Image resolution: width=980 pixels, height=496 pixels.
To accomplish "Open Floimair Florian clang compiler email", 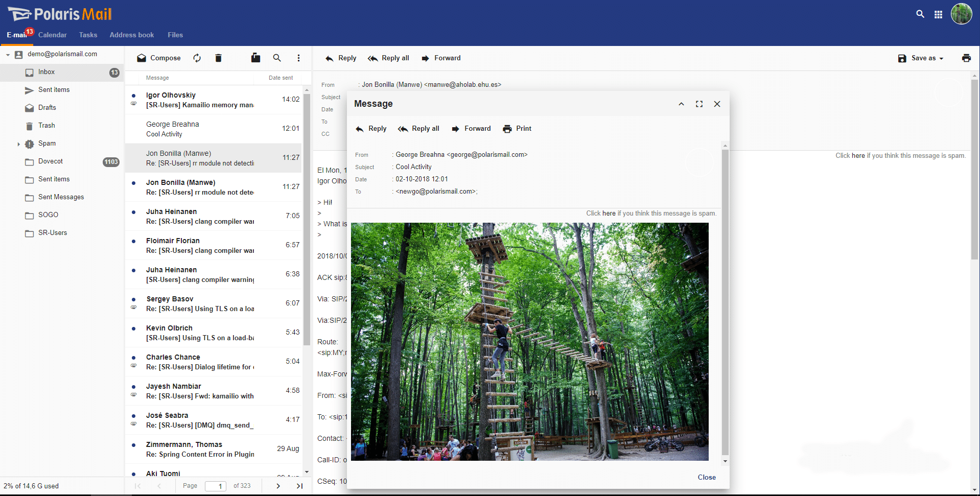I will click(214, 246).
